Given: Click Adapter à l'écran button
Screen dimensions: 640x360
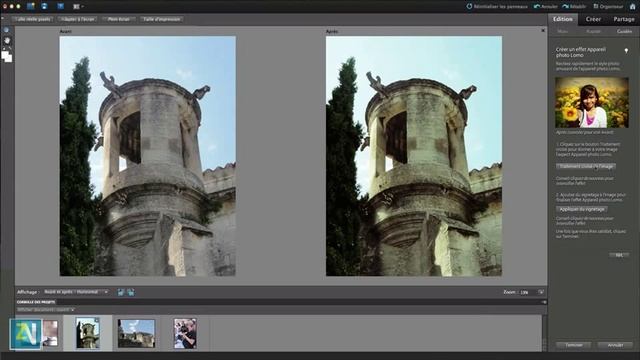Looking at the screenshot, I should click(77, 19).
